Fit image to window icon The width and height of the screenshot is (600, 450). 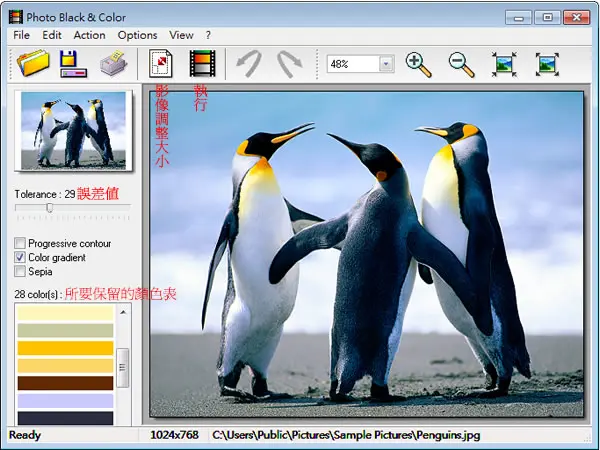pos(504,64)
